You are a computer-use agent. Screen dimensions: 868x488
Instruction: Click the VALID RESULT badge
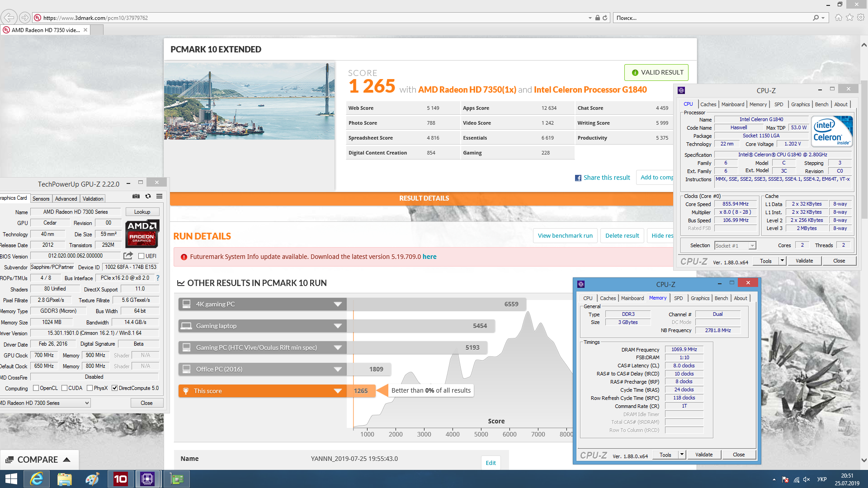pos(656,72)
